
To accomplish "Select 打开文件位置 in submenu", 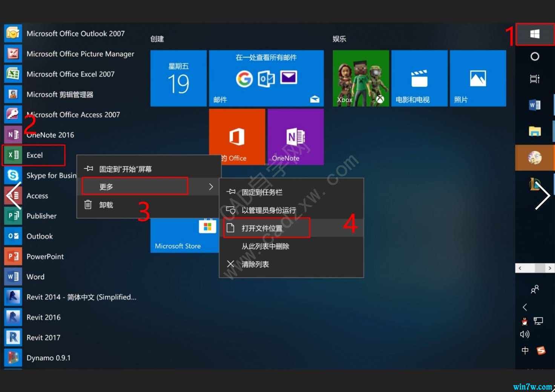I will pos(291,228).
